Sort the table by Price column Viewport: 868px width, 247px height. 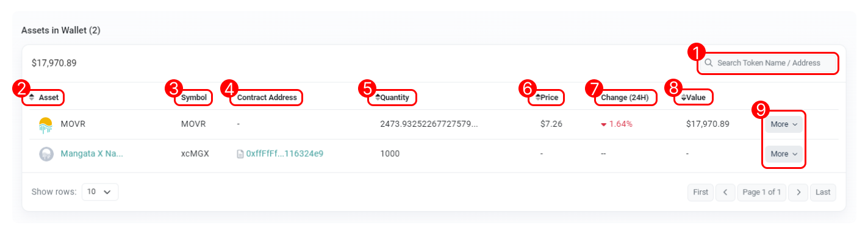coord(538,98)
